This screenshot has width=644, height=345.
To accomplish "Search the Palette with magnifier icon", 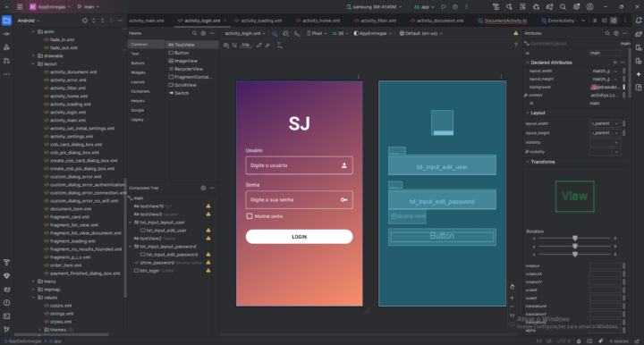I will tap(194, 33).
